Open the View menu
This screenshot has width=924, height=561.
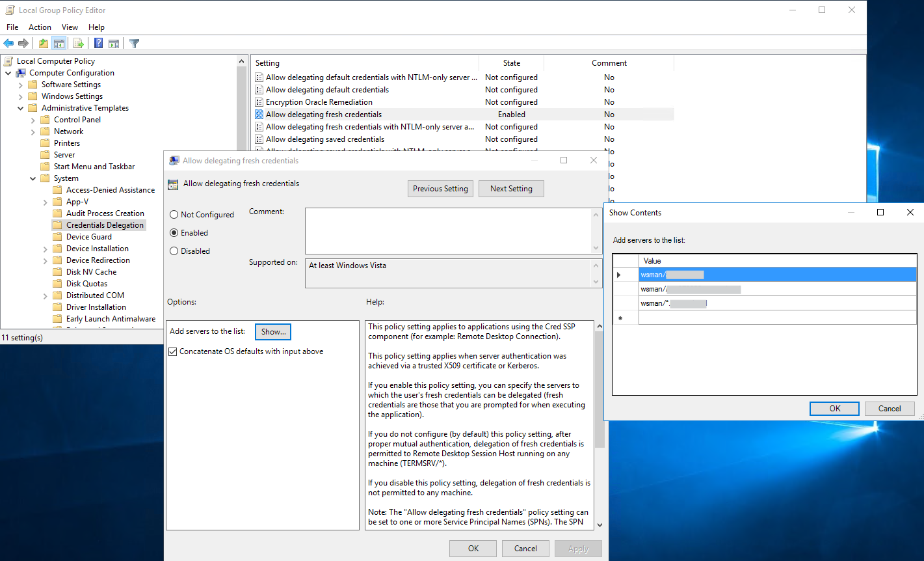(70, 27)
